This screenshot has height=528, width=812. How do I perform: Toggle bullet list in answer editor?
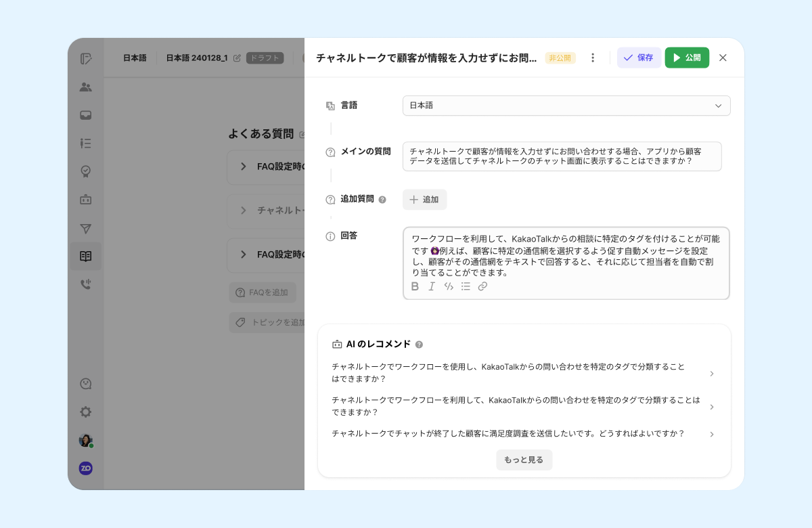[466, 286]
